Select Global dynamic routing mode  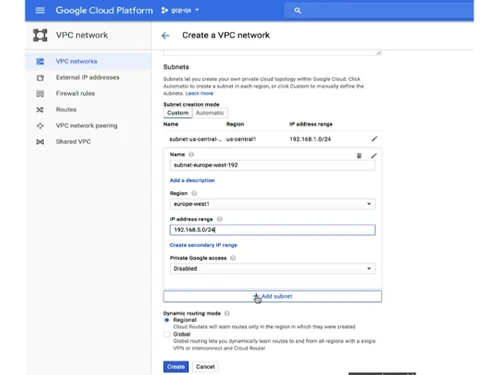[167, 334]
